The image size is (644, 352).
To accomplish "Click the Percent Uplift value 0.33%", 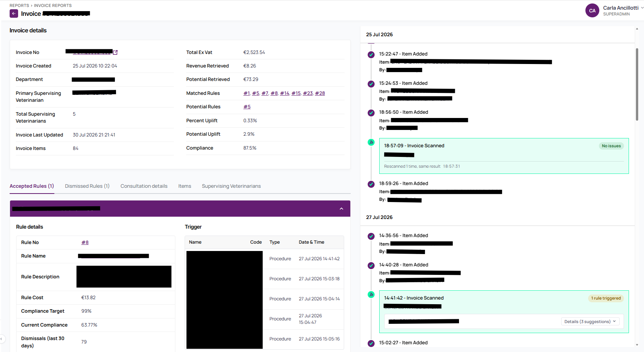I will 250,121.
